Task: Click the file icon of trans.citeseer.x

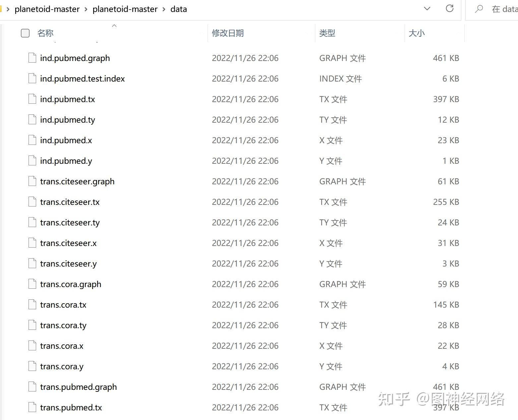Action: pyautogui.click(x=32, y=243)
